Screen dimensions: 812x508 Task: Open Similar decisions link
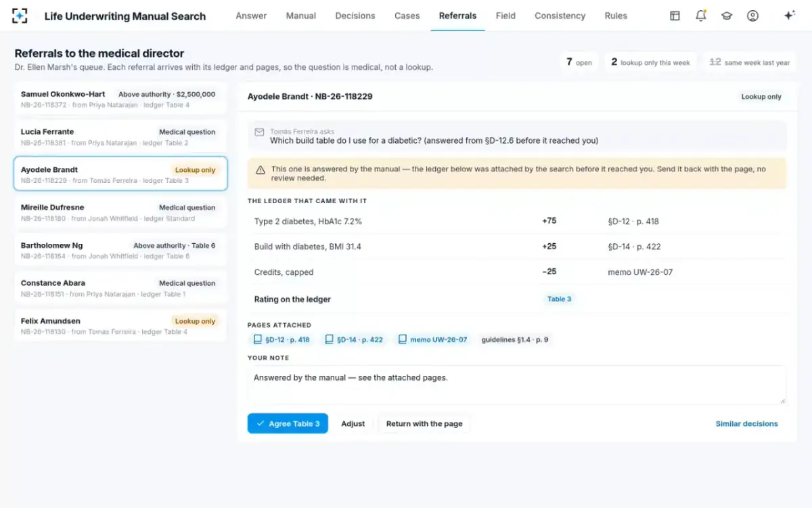(747, 424)
